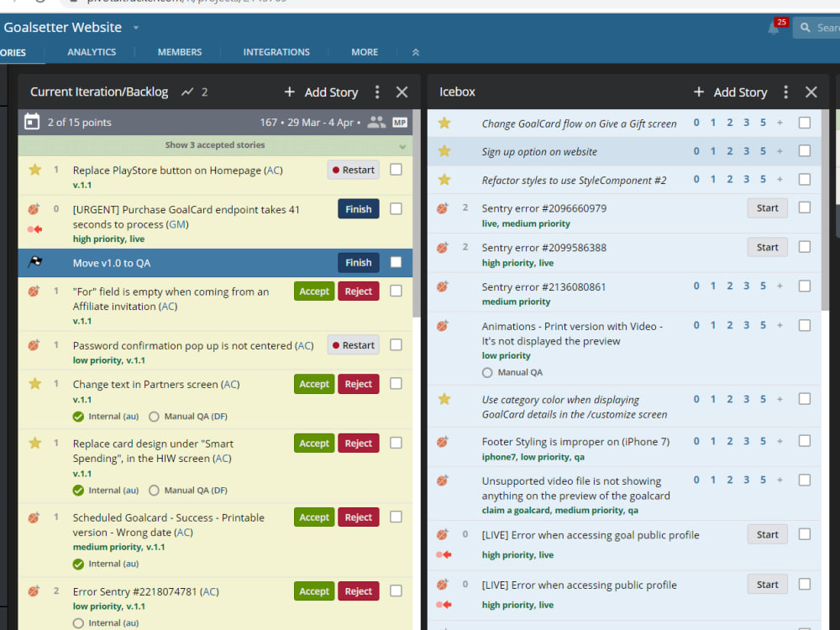Estimate Sign up option as 3 points

tap(746, 151)
